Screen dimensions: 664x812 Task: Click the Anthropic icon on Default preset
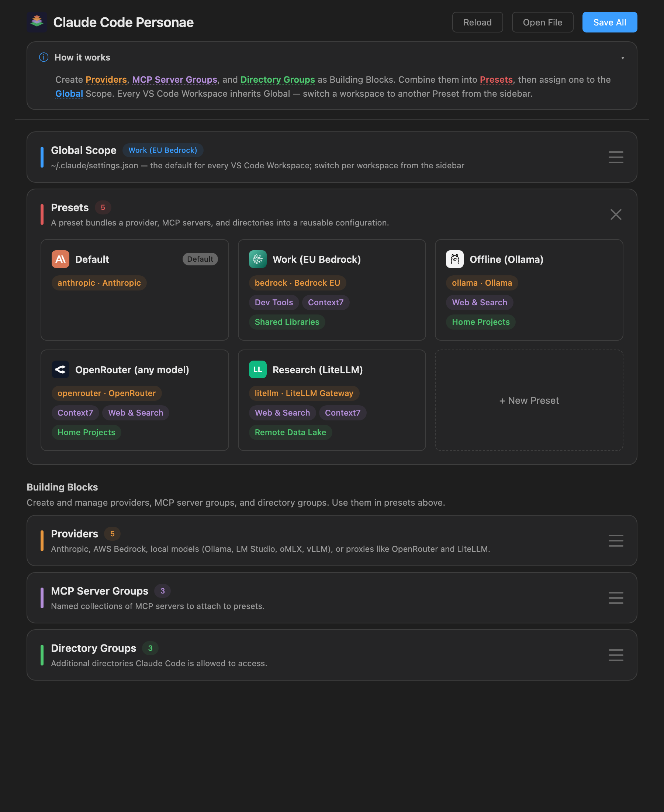[x=60, y=259]
